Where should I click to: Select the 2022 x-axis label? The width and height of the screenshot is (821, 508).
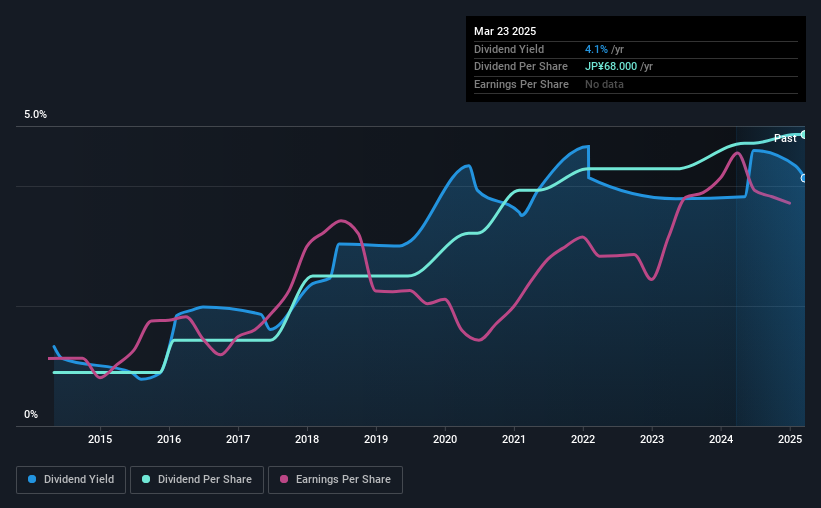tap(583, 439)
